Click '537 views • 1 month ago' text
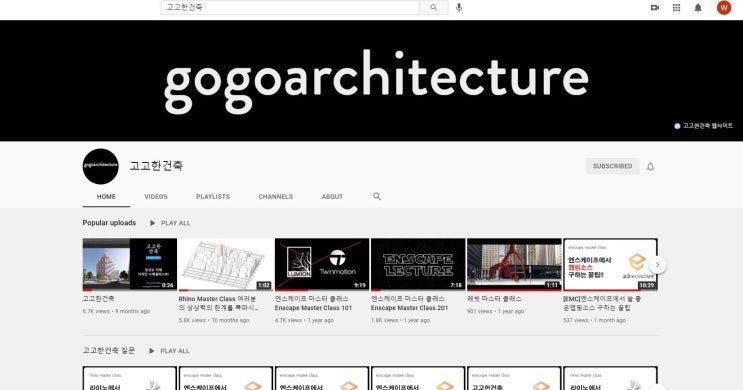 (x=594, y=320)
